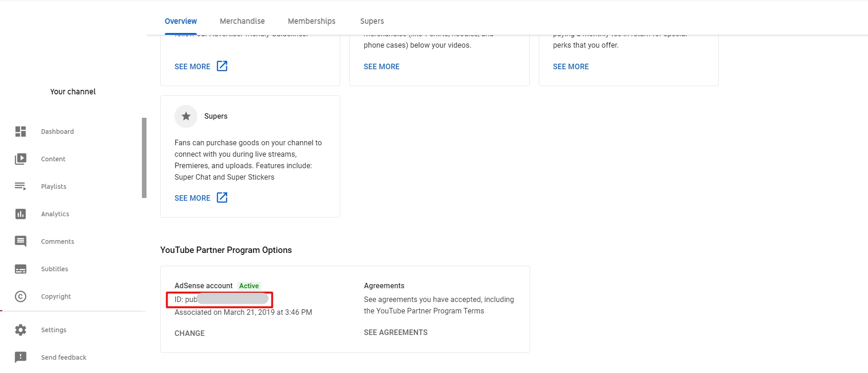
Task: Click external-link icon in Supers card
Action: pyautogui.click(x=222, y=197)
